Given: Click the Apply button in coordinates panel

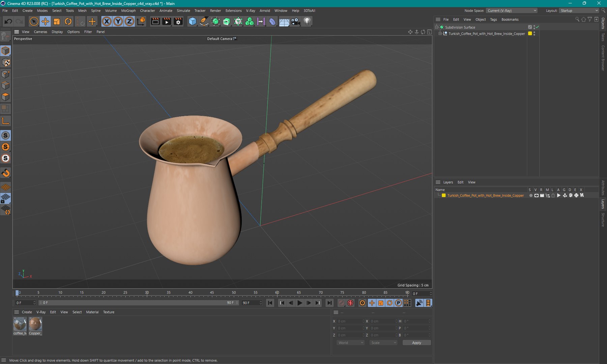Looking at the screenshot, I should pos(416,343).
